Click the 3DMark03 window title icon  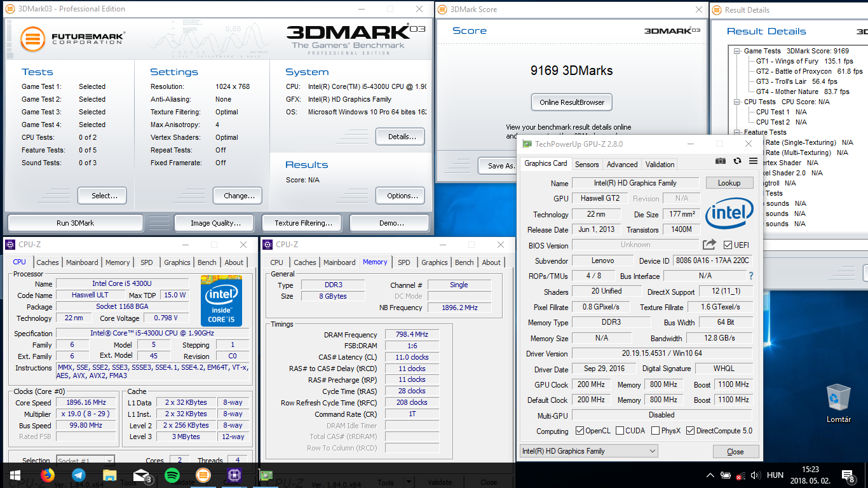coord(11,9)
